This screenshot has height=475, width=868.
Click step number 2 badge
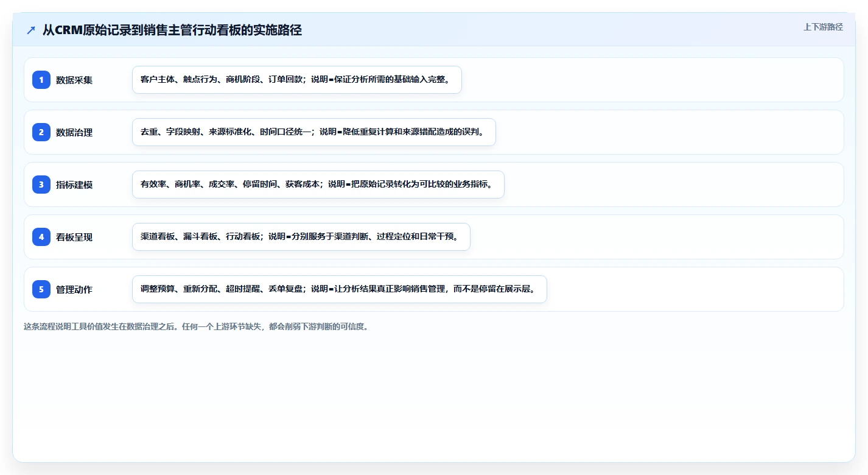(41, 132)
